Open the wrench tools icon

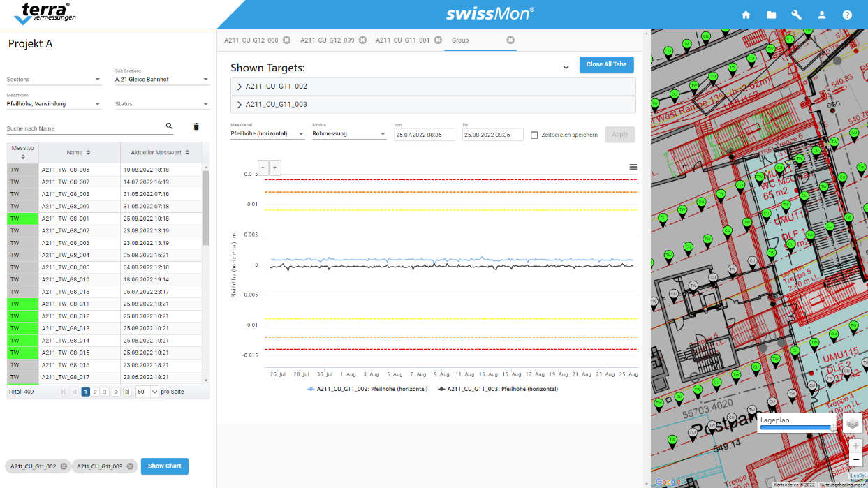pyautogui.click(x=797, y=15)
